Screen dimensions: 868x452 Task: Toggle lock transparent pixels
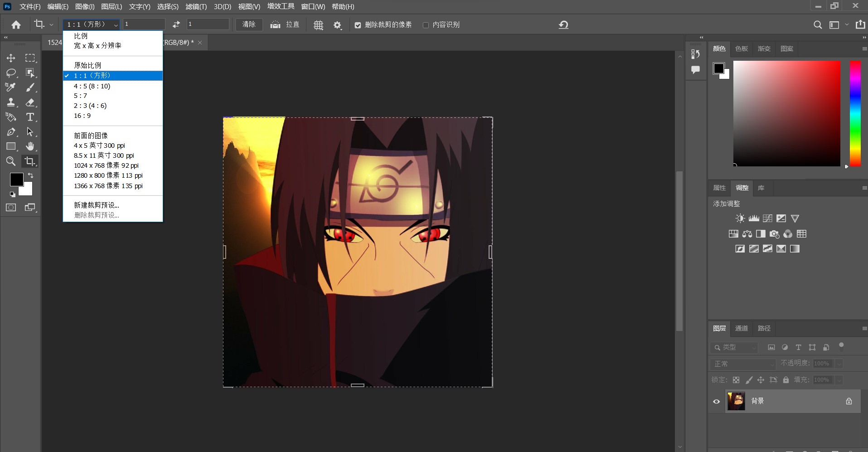pos(736,380)
